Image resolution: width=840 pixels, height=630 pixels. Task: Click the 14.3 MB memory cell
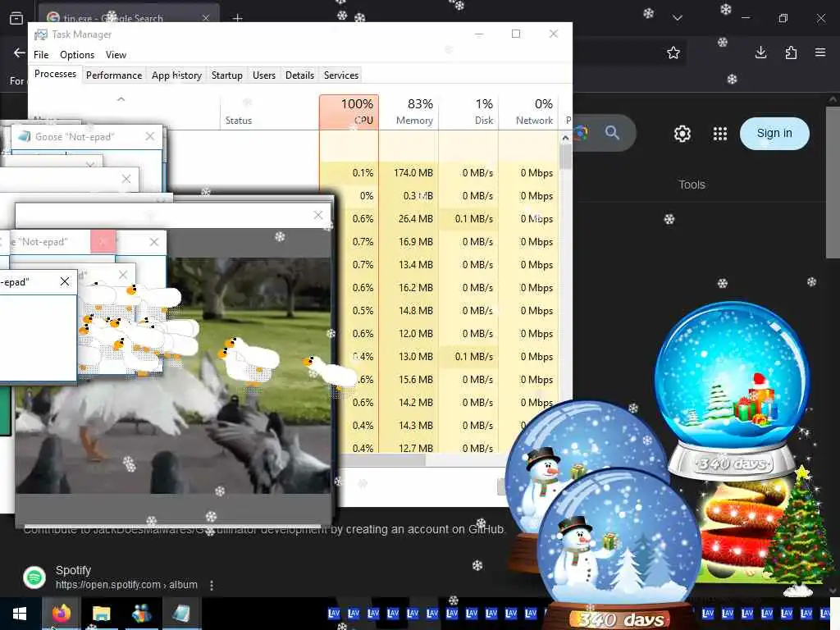[409, 426]
